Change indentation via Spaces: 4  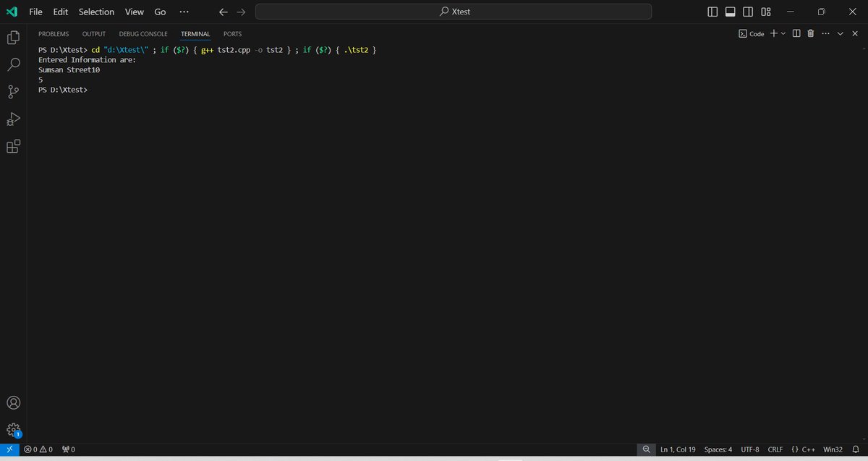[x=718, y=449]
